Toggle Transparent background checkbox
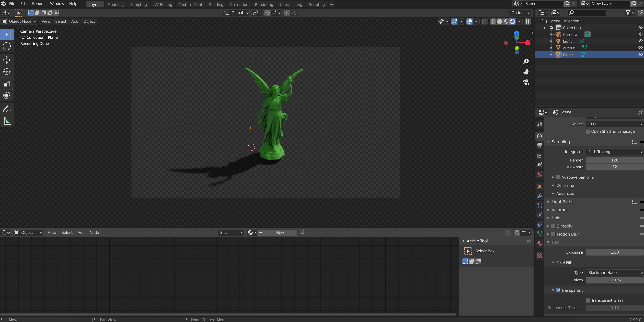Viewport: 644px width, 322px height. 558,290
